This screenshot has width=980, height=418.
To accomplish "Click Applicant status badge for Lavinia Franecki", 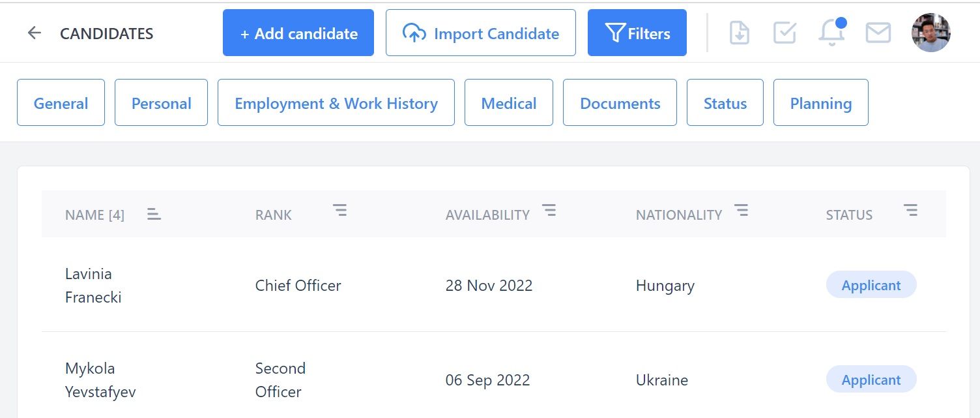I will click(x=871, y=285).
